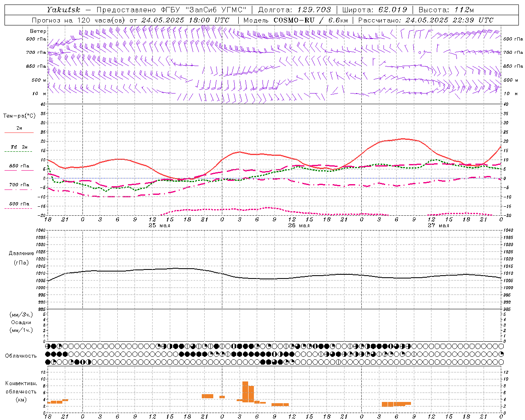
Task: Click the 26 мая date label
Action: click(299, 226)
